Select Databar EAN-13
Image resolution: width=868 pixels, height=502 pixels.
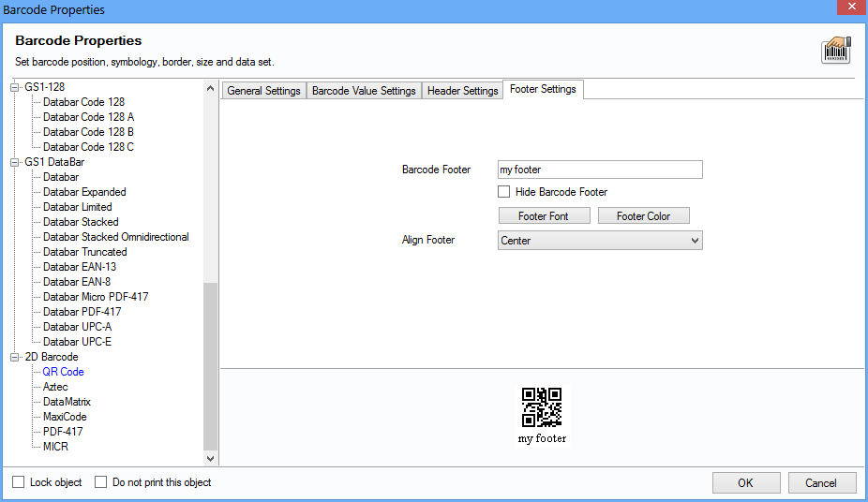tap(80, 267)
